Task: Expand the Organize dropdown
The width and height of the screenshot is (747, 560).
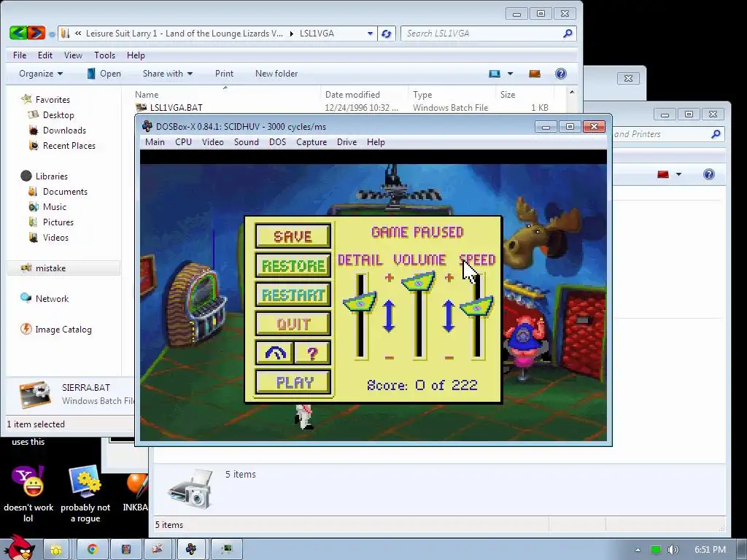Action: click(41, 74)
